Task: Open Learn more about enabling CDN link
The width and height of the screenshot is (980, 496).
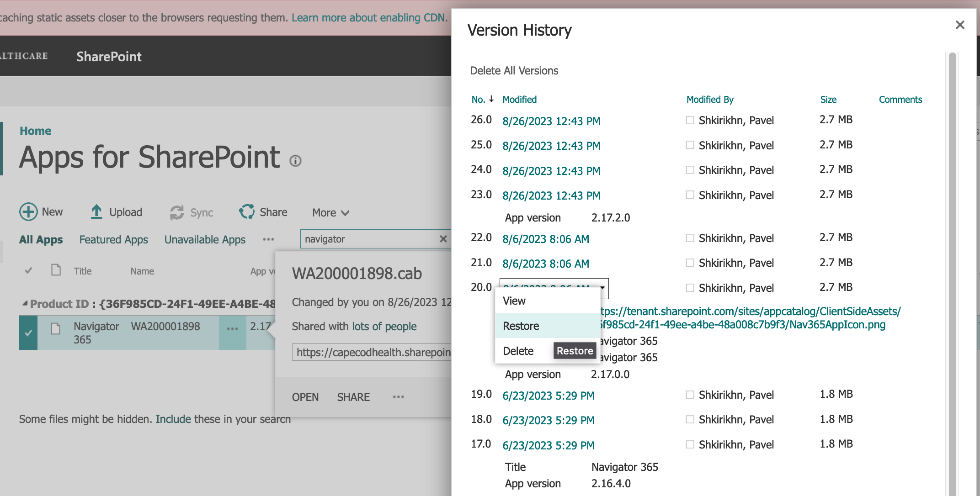Action: click(x=369, y=18)
